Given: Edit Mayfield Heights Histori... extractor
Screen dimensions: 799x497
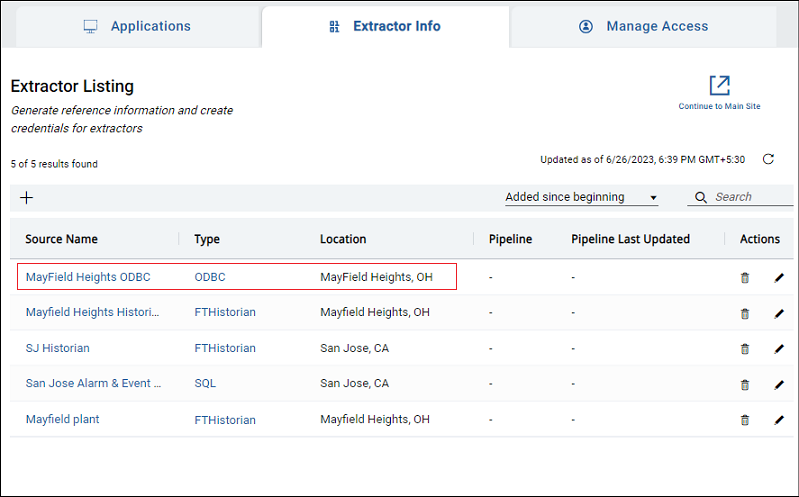Looking at the screenshot, I should pyautogui.click(x=779, y=313).
